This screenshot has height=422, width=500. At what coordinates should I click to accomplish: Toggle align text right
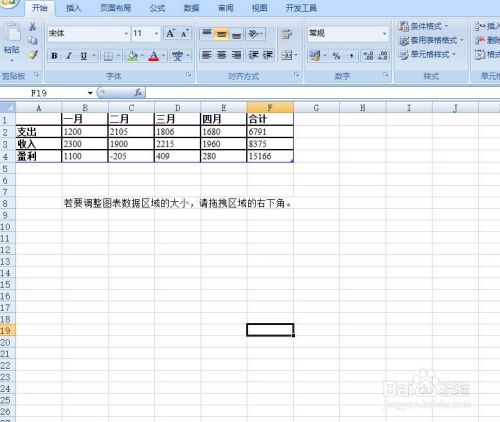pyautogui.click(x=236, y=55)
